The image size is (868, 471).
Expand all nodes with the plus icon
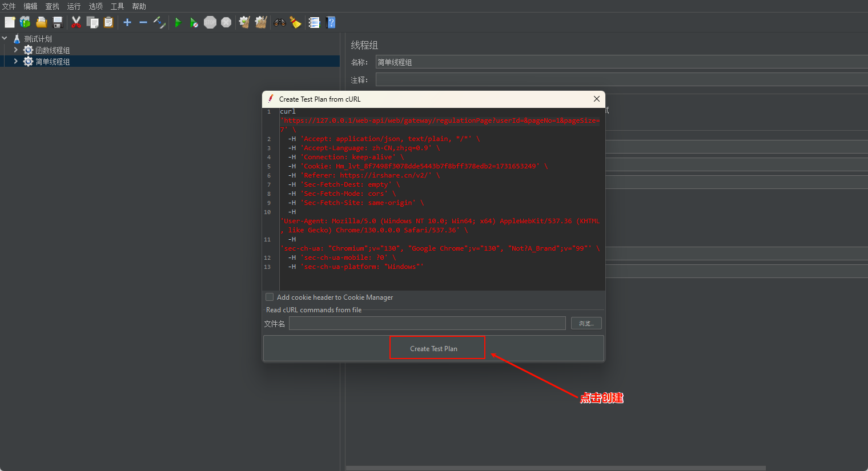click(x=127, y=22)
